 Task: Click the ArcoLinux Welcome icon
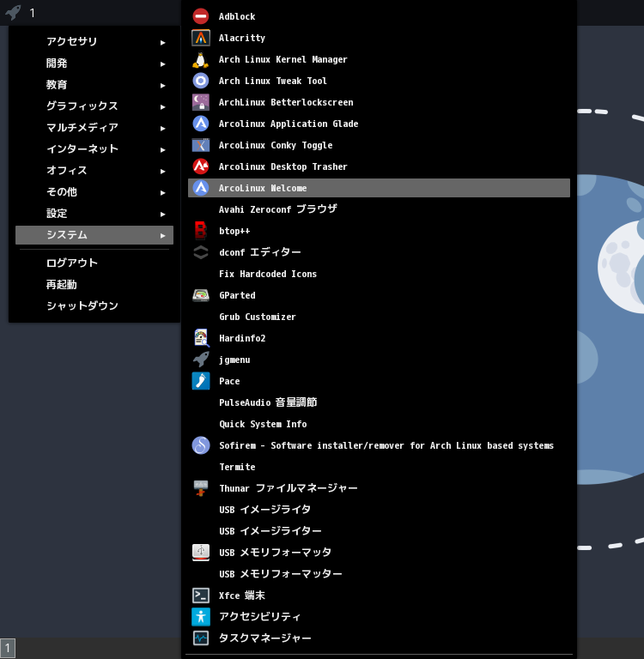201,188
